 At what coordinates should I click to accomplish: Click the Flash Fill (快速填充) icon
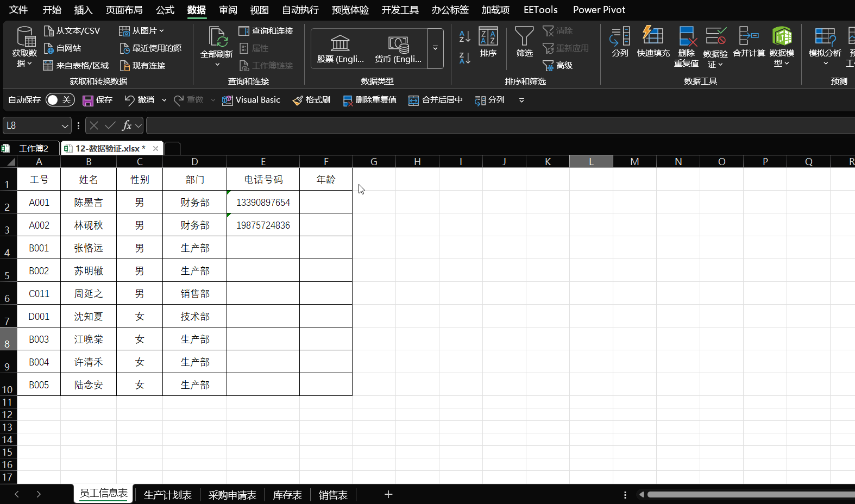[x=653, y=36]
